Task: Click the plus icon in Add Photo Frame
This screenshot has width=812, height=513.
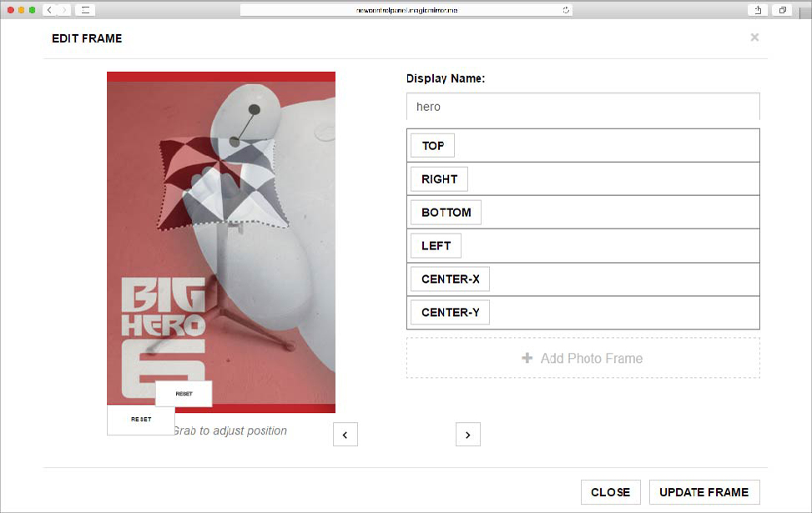Action: [x=527, y=358]
